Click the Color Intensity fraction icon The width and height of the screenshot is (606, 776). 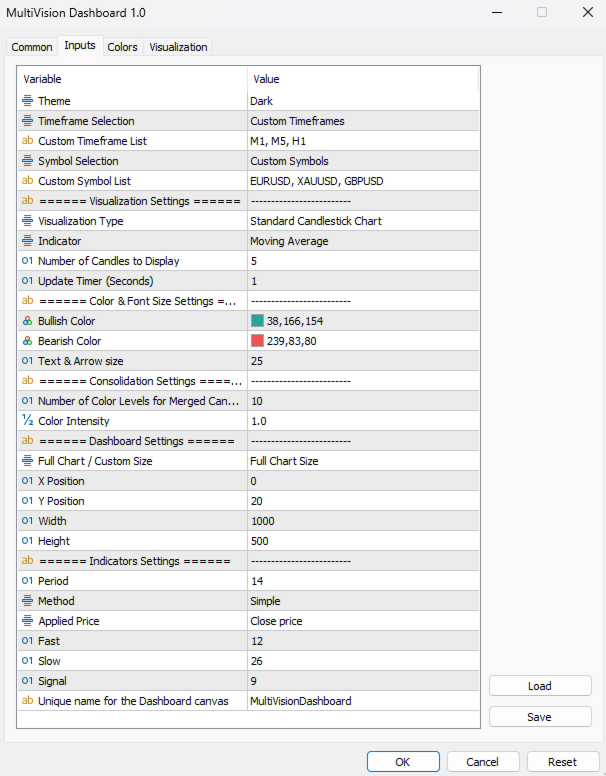(27, 421)
